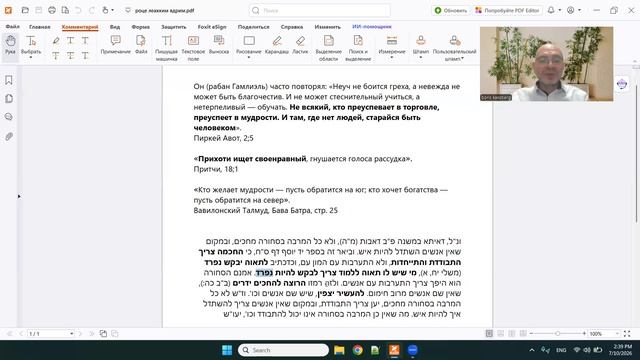Open the Comments side panel
The height and width of the screenshot is (360, 640).
click(9, 117)
